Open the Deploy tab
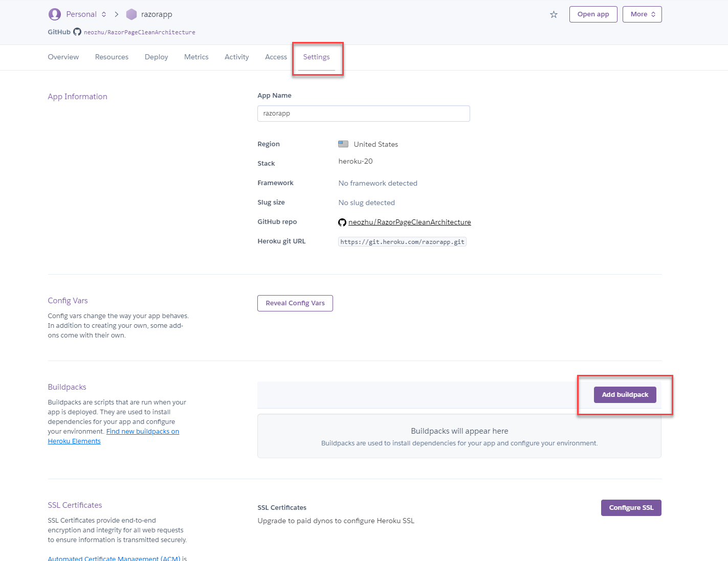The image size is (728, 561). pyautogui.click(x=157, y=57)
